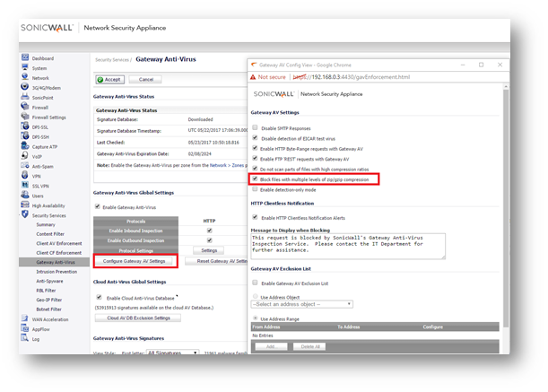Open Summary under Security Services
The height and width of the screenshot is (392, 548).
click(46, 225)
